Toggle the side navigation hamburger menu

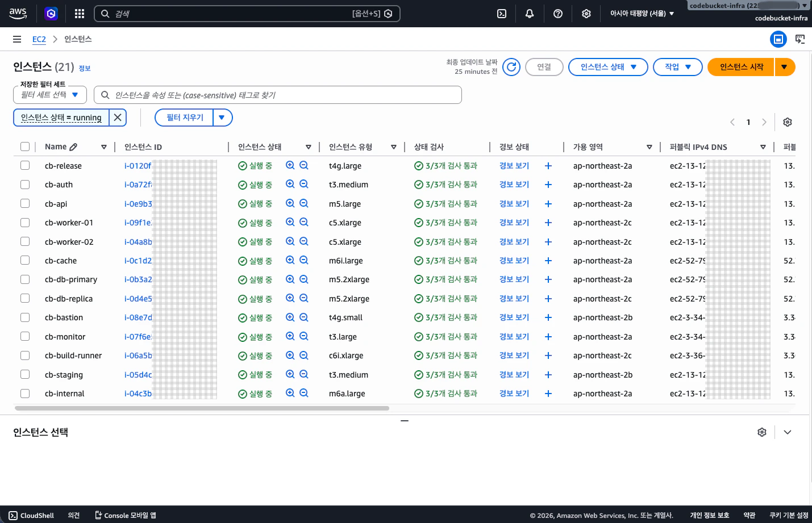pyautogui.click(x=17, y=39)
